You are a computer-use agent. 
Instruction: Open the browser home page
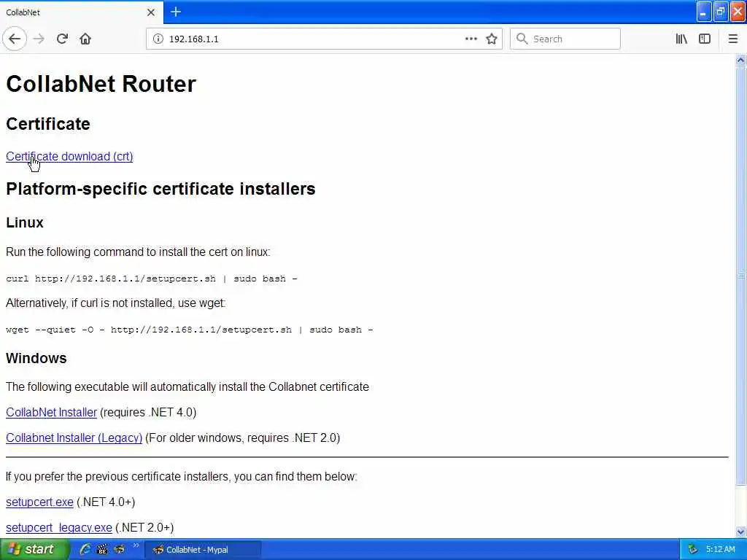click(85, 39)
